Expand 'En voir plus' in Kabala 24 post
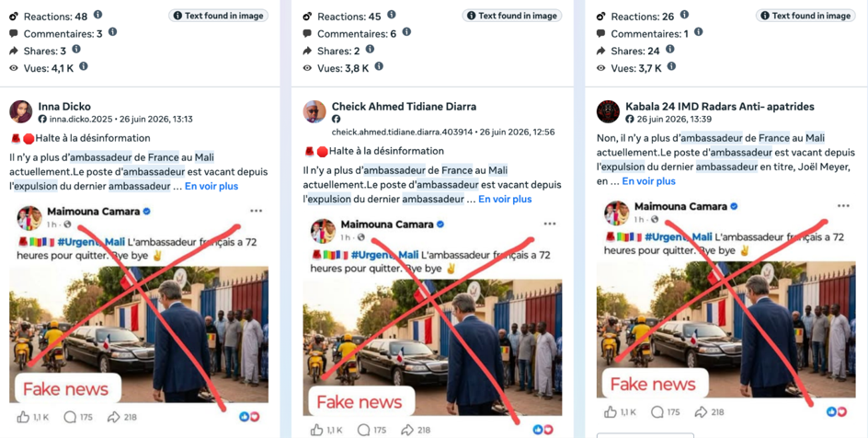The width and height of the screenshot is (868, 438). coord(649,181)
